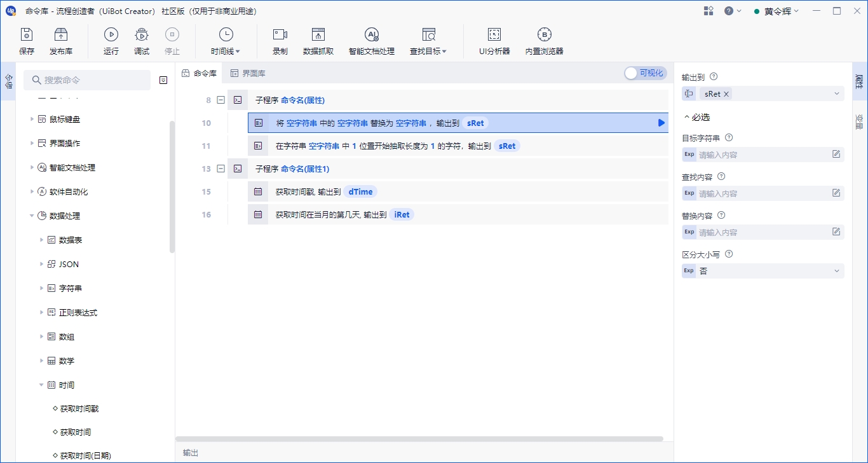Click the Save (保存) toolbar icon

(27, 41)
